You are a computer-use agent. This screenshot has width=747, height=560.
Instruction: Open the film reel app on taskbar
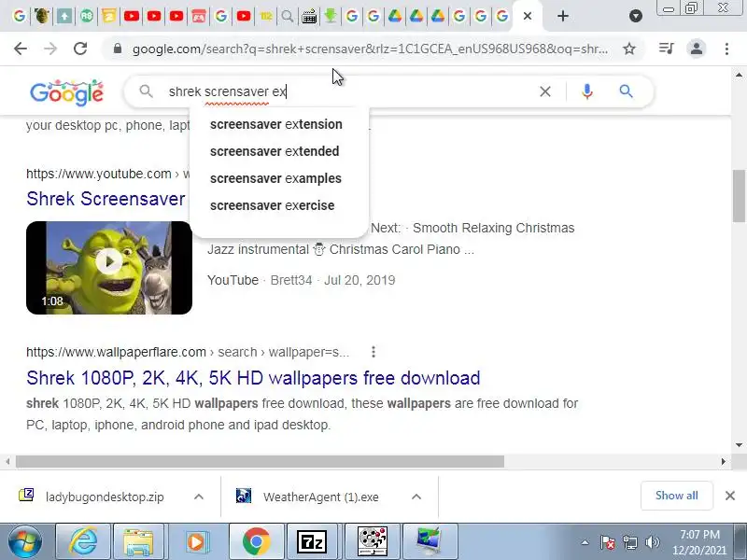coord(373,541)
